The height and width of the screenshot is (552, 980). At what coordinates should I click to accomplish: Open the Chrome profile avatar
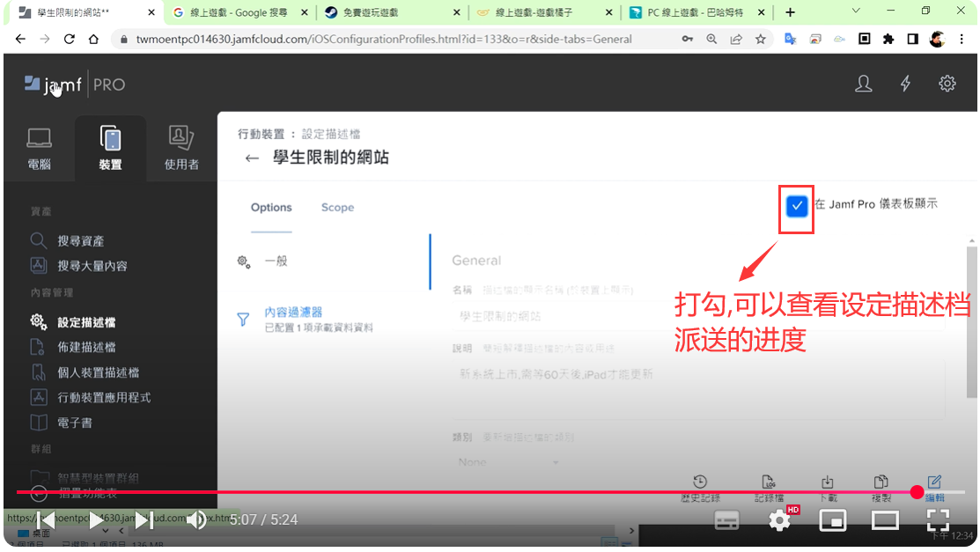(937, 39)
